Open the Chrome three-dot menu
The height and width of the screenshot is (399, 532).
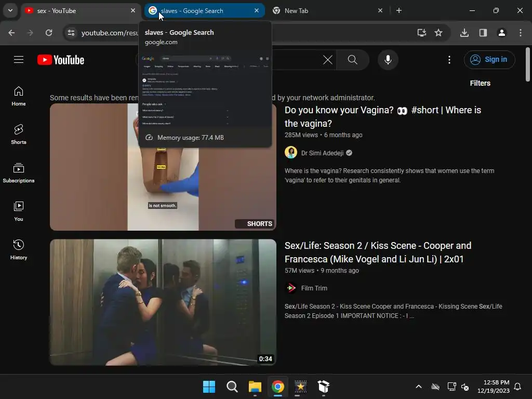pyautogui.click(x=521, y=33)
